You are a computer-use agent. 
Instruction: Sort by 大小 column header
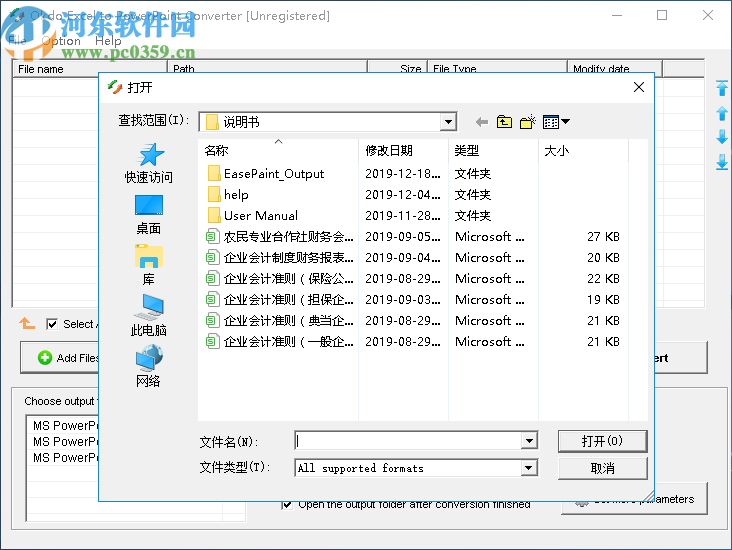584,150
